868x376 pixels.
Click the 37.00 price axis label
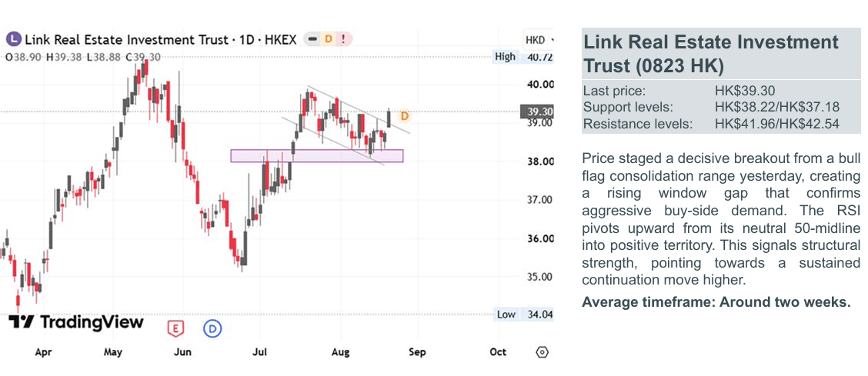pyautogui.click(x=539, y=200)
